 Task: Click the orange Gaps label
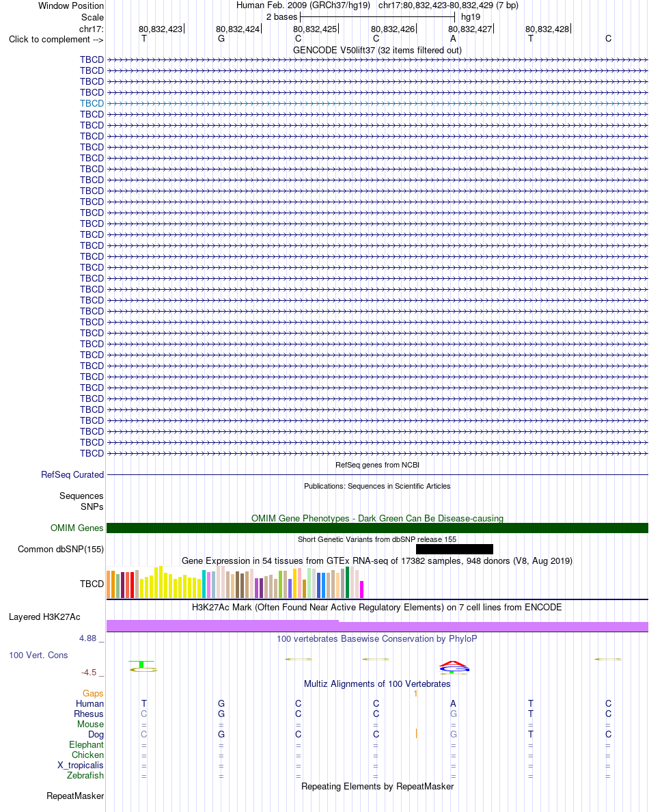[x=93, y=693]
